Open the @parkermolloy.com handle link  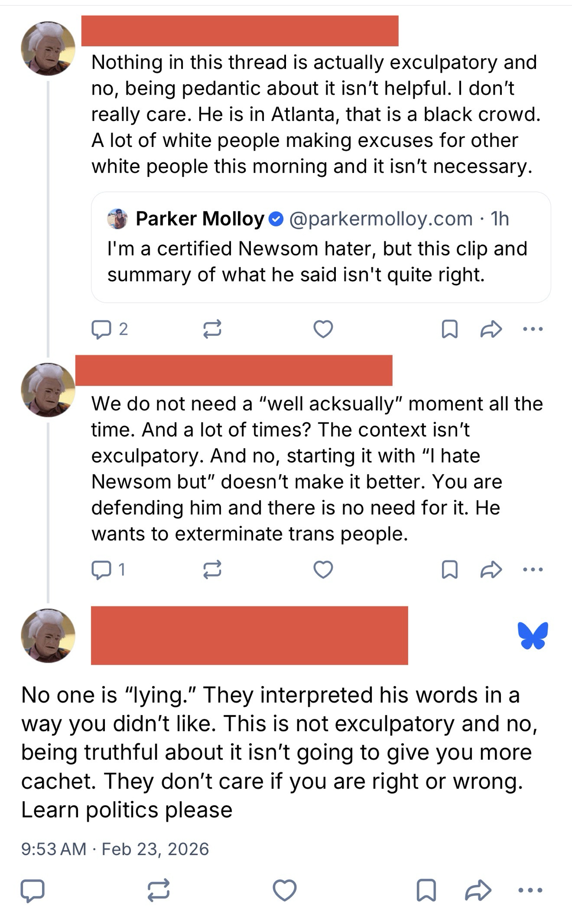point(381,219)
